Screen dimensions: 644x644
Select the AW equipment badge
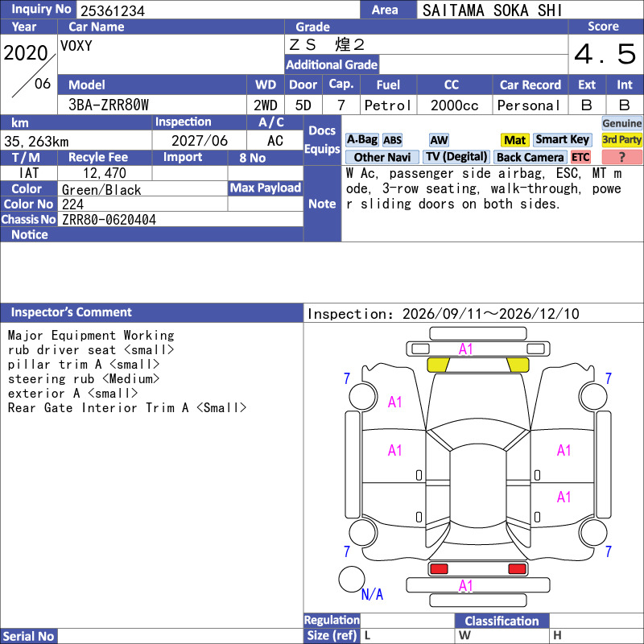[439, 140]
